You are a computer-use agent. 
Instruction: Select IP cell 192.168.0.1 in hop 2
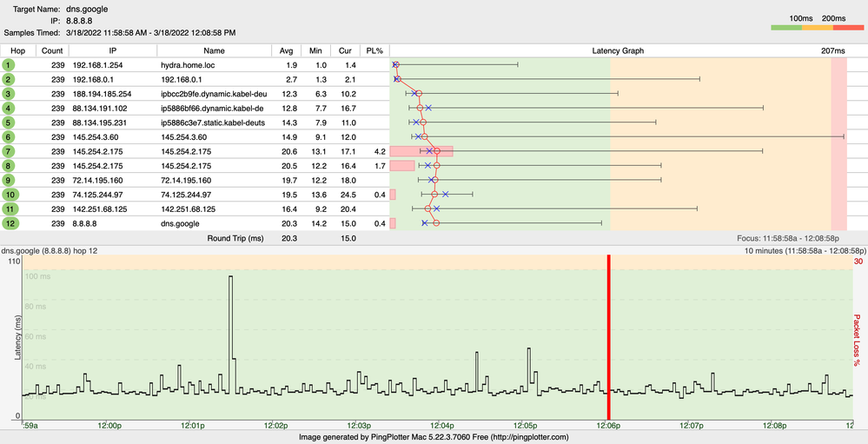pos(93,80)
